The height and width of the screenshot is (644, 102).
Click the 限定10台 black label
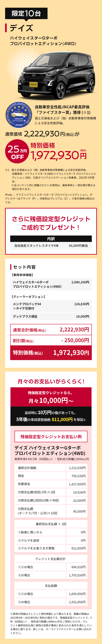coord(26,14)
